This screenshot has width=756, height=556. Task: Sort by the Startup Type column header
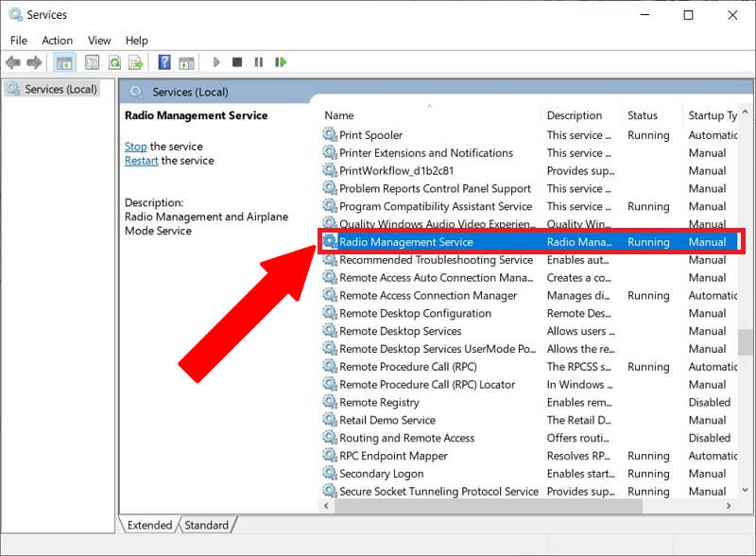click(713, 114)
